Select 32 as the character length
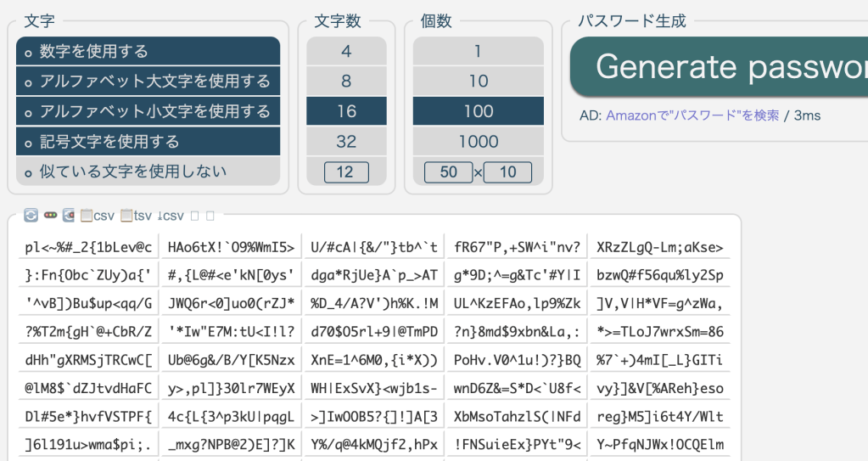868x461 pixels. (345, 141)
